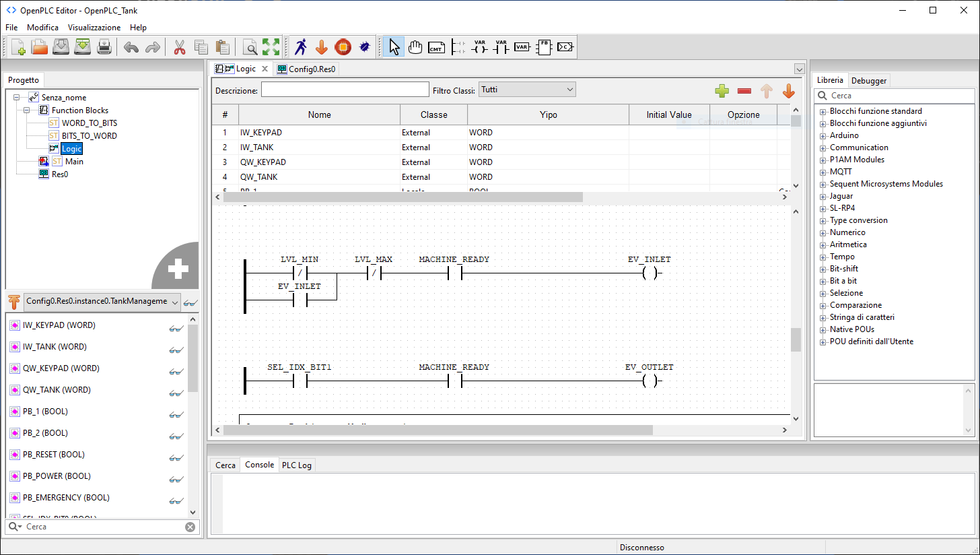Toggle debug glasses for PB_2
Viewport: 980px width, 555px height.
pyautogui.click(x=176, y=436)
